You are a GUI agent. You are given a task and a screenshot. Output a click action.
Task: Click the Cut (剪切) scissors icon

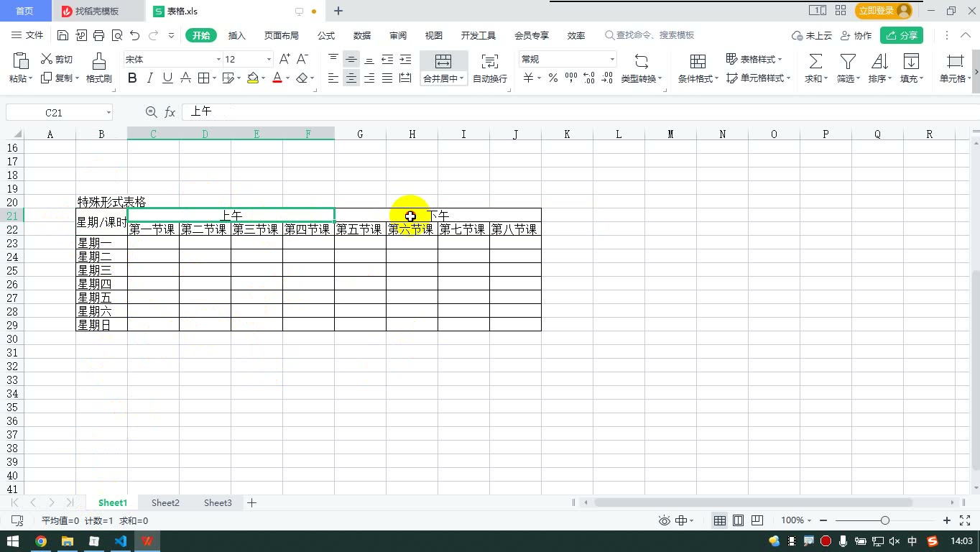(x=47, y=59)
